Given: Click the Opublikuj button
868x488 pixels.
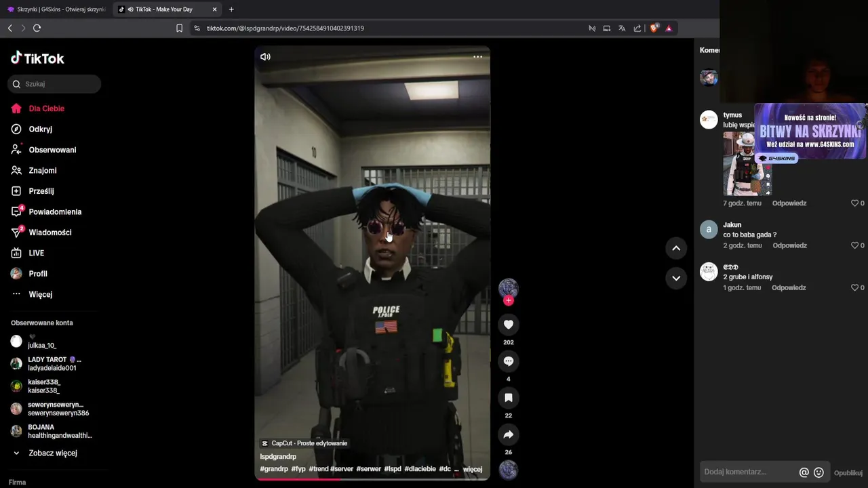Looking at the screenshot, I should point(848,473).
